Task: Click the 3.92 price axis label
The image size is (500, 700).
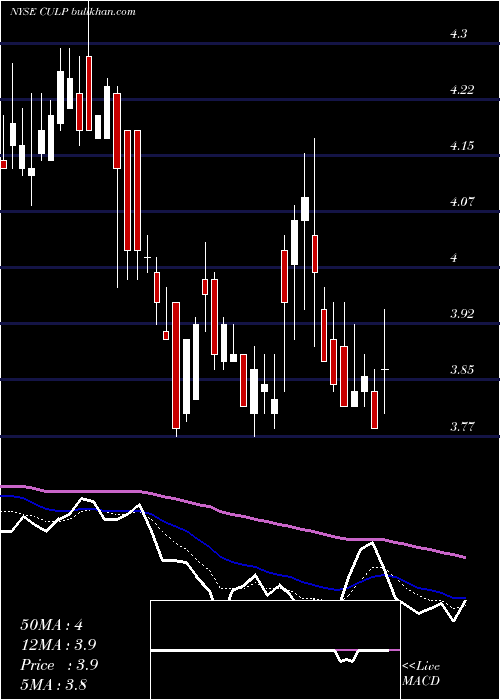Action: click(462, 314)
